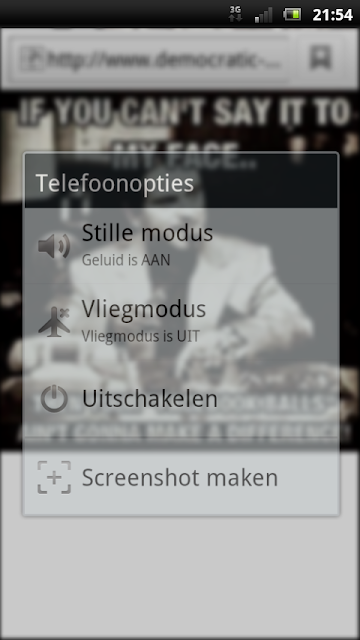This screenshot has height=640, width=360.
Task: Toggle Vliegmodus airplane mode
Action: pyautogui.click(x=181, y=321)
